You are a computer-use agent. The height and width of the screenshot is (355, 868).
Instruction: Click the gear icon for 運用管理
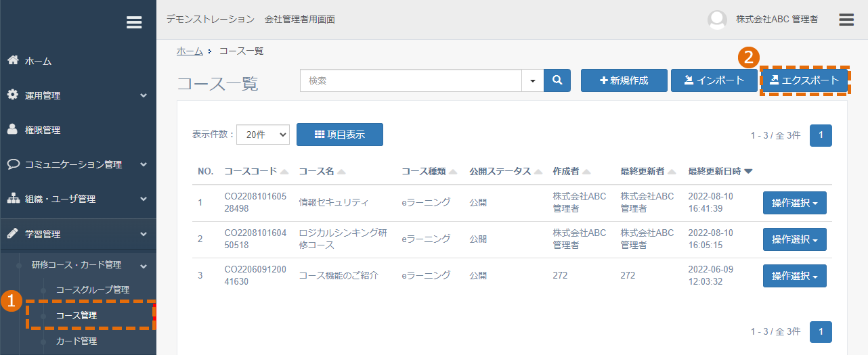(13, 95)
